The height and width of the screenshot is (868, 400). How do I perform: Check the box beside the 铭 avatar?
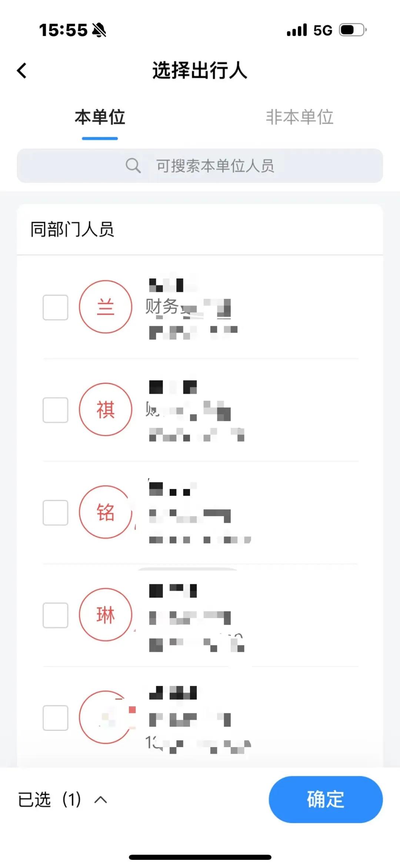click(56, 513)
